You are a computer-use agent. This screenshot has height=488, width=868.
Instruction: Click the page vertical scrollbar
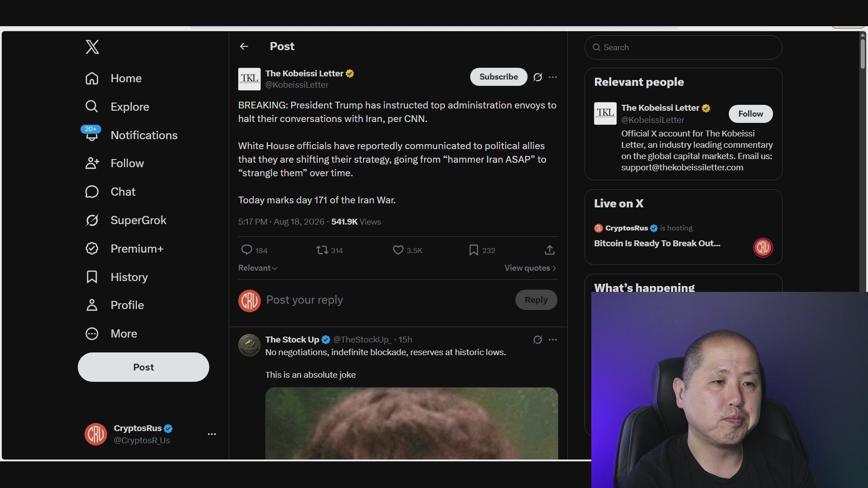click(863, 54)
